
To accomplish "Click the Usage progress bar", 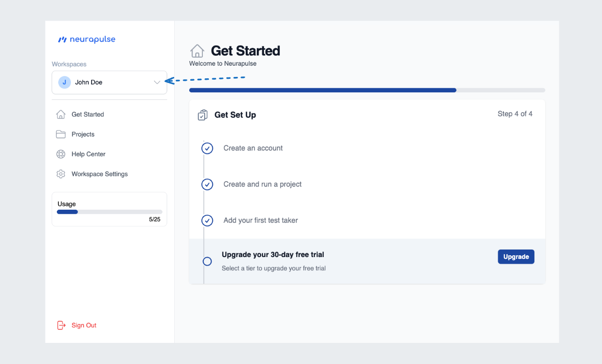I will click(x=109, y=212).
